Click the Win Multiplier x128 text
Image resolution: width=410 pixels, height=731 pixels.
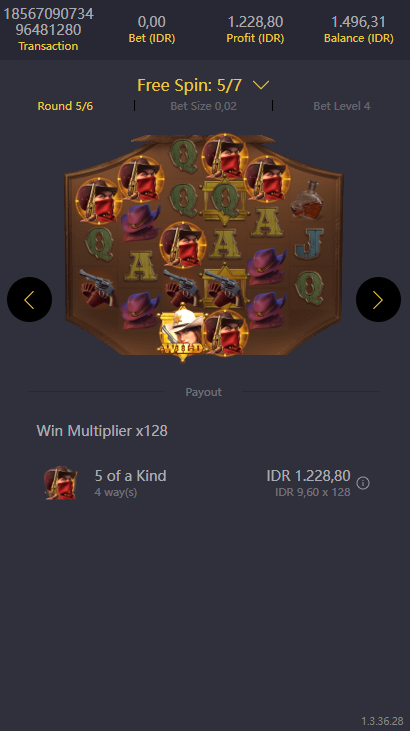click(x=102, y=430)
